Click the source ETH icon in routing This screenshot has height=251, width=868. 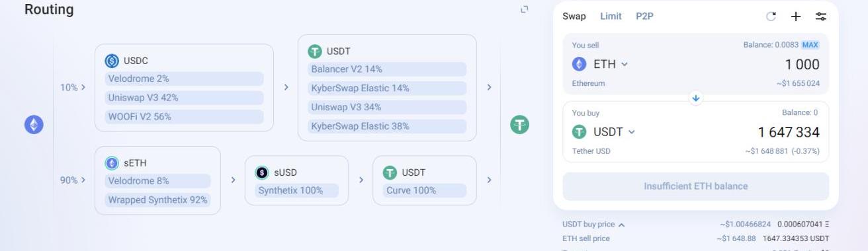click(34, 124)
